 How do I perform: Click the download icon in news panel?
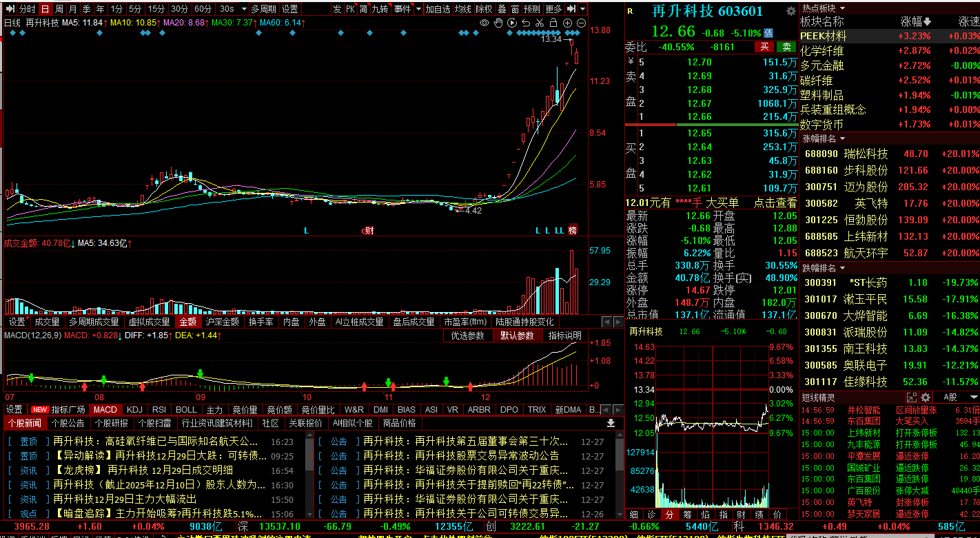point(611,423)
